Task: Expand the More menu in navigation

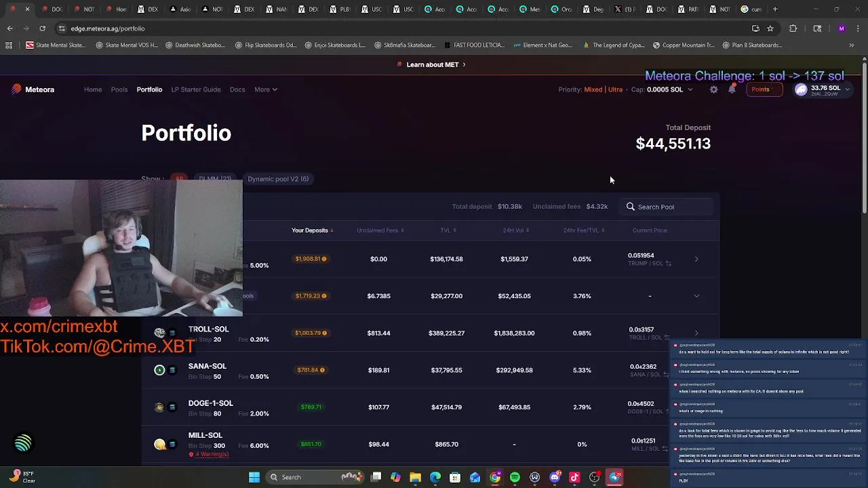Action: 265,89
